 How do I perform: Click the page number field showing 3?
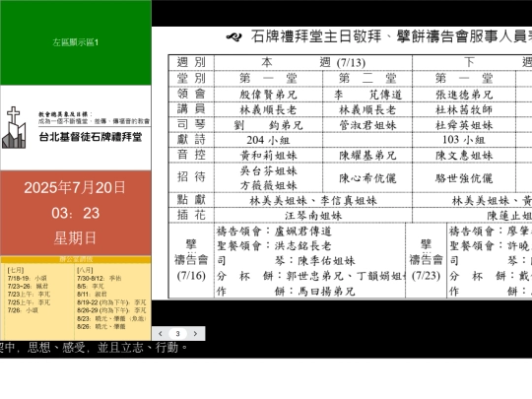[177, 334]
